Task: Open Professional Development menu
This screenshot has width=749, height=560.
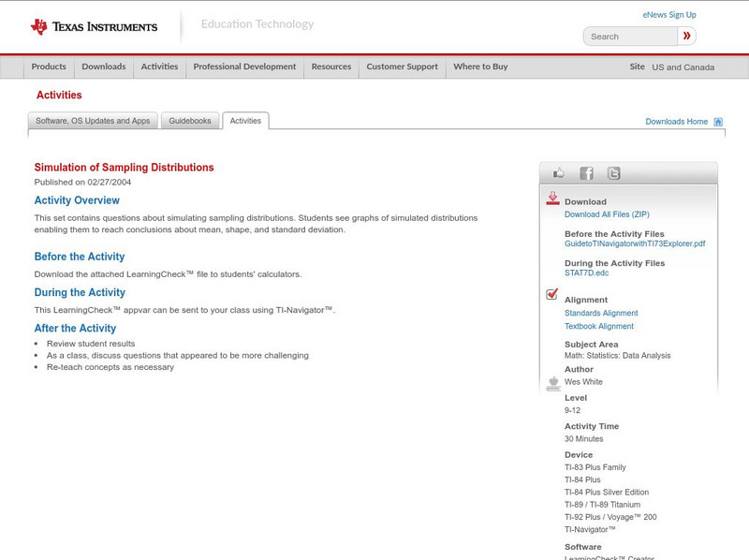Action: 244,66
